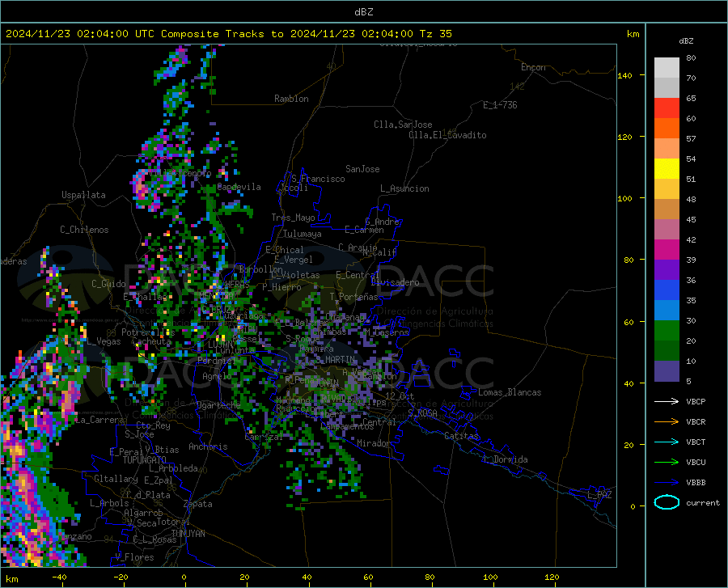This screenshot has height=588, width=728.
Task: Click the Tulumaya place label
Action: point(303,234)
